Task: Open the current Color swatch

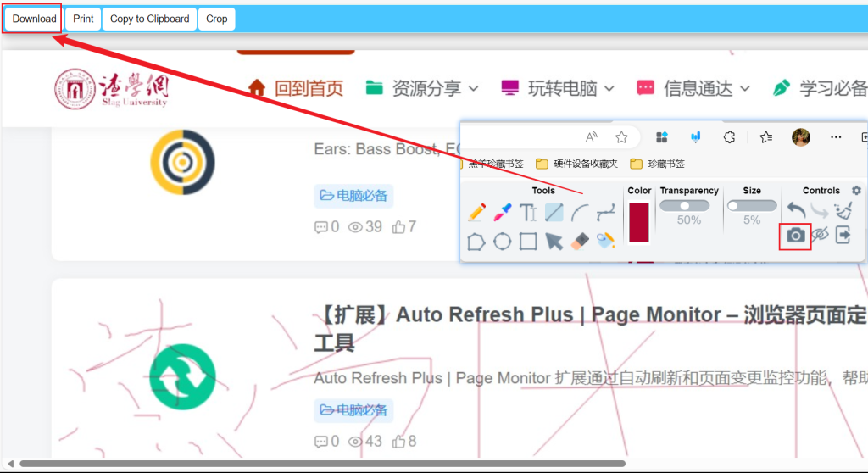Action: (639, 222)
